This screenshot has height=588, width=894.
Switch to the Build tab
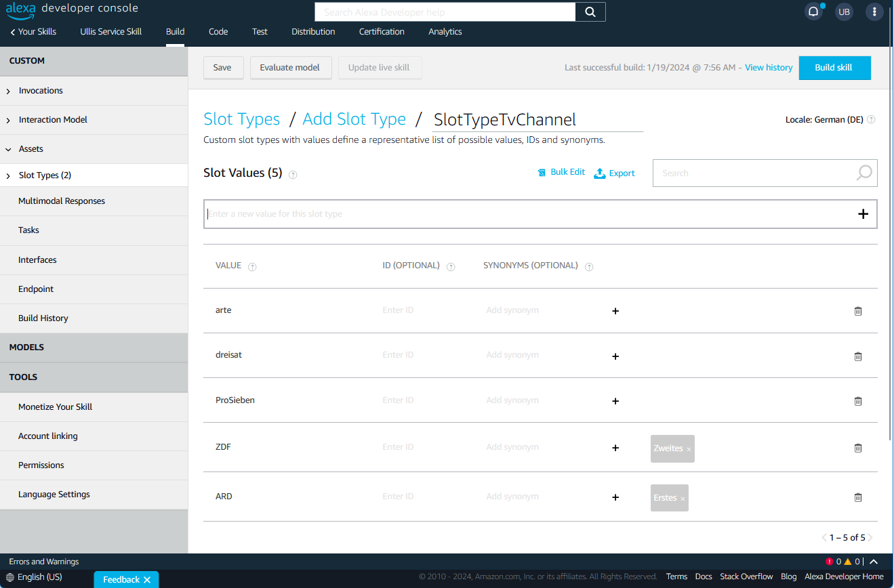coord(175,32)
